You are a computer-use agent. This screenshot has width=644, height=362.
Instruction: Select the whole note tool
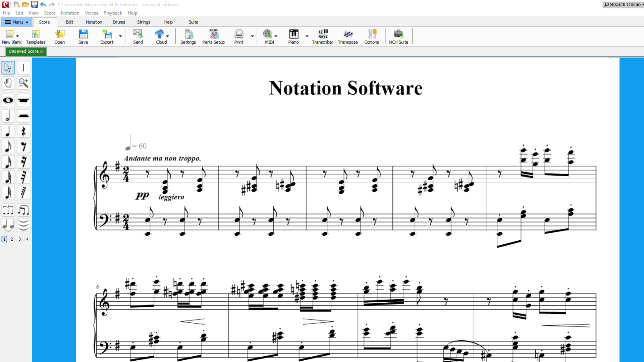tap(8, 100)
